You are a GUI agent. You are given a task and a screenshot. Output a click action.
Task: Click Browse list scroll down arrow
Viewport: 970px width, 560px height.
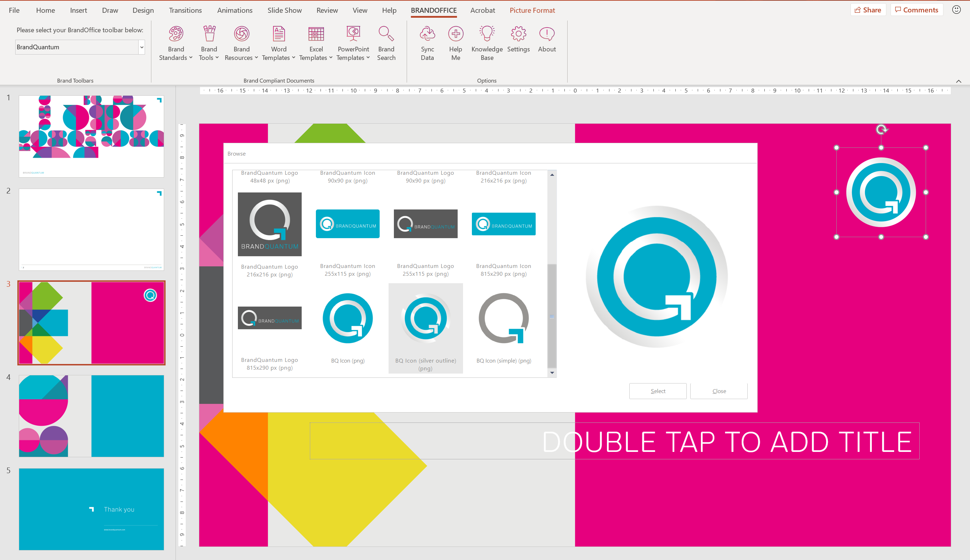(552, 373)
